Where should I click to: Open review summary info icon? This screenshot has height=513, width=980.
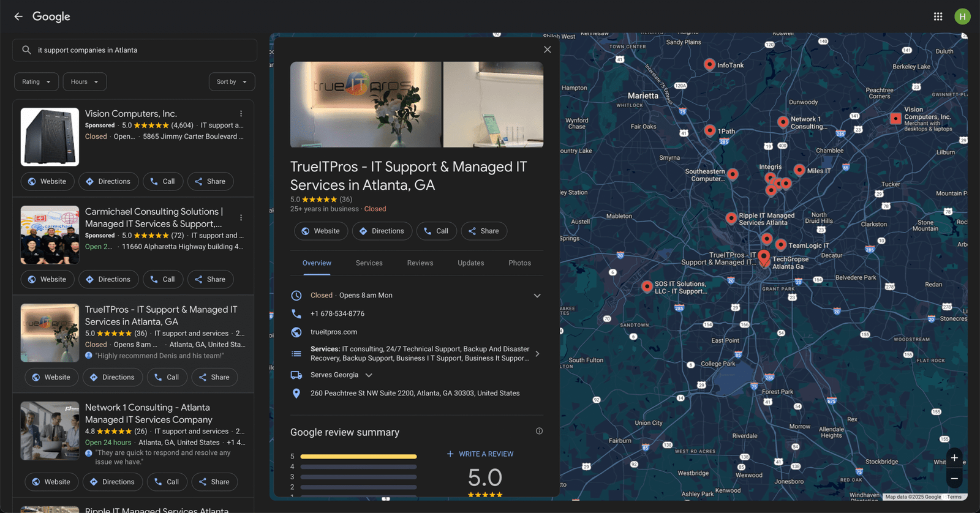[x=539, y=431]
